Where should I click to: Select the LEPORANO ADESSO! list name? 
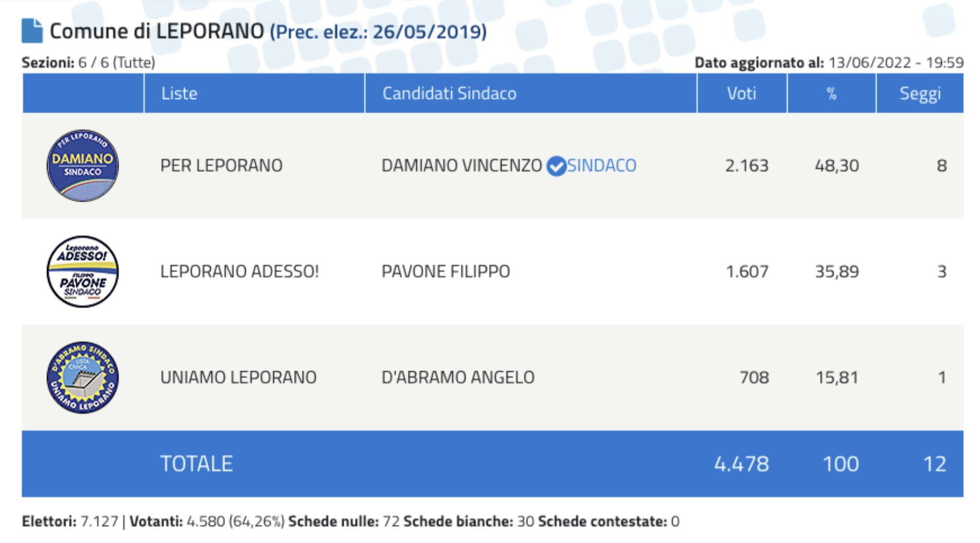tap(239, 271)
